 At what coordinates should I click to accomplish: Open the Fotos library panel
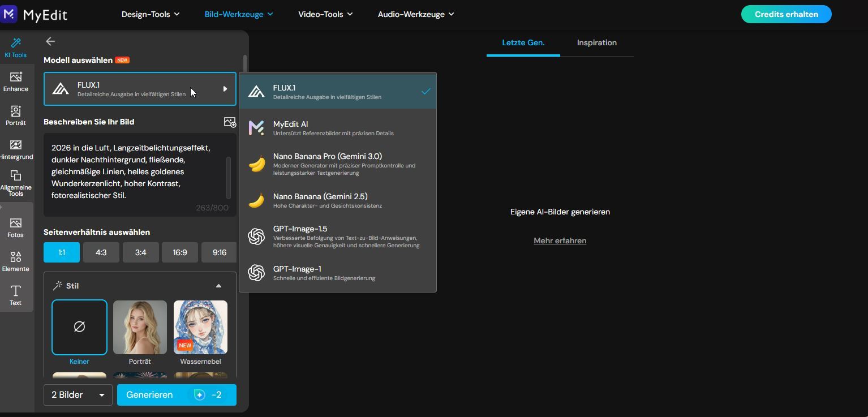(x=16, y=228)
